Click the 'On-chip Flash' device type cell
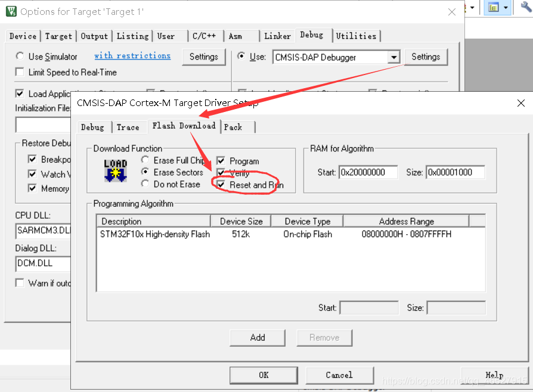533x392 pixels. point(307,234)
